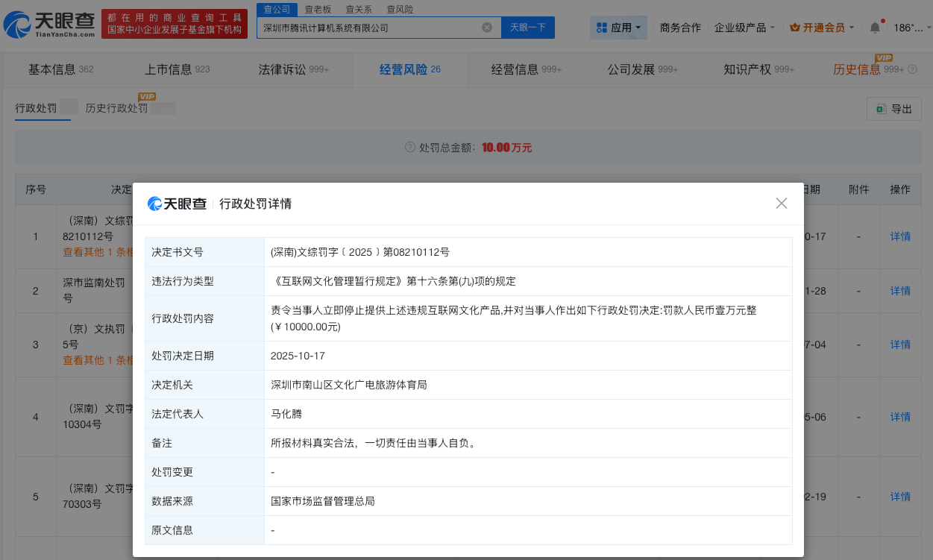Close the 行政处罚详情 popup dialog
This screenshot has height=560, width=933.
(x=781, y=203)
